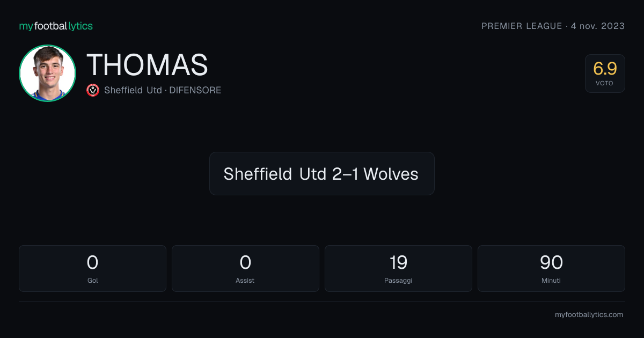
Task: Click the 6.9 Voto rating badge
Action: 605,74
